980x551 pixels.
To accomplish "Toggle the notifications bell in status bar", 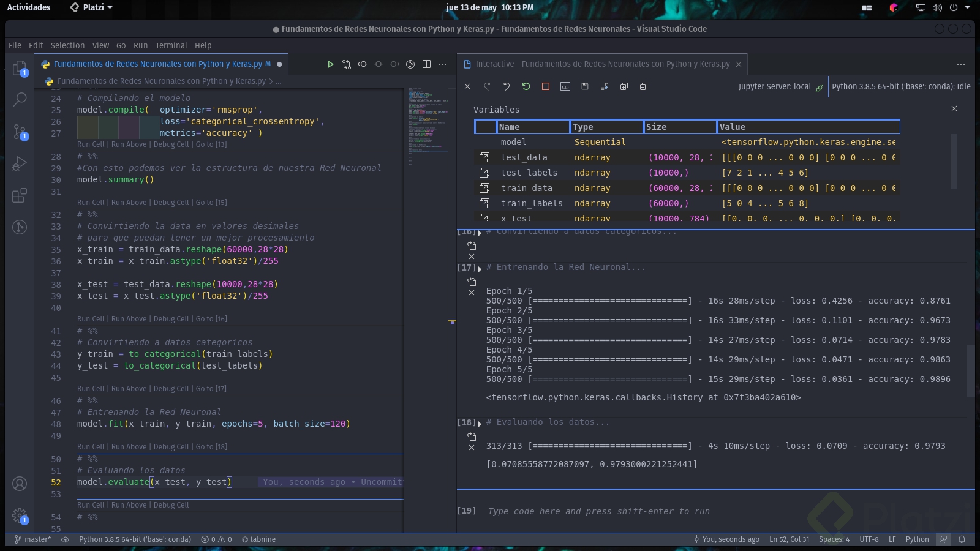I will tap(962, 539).
